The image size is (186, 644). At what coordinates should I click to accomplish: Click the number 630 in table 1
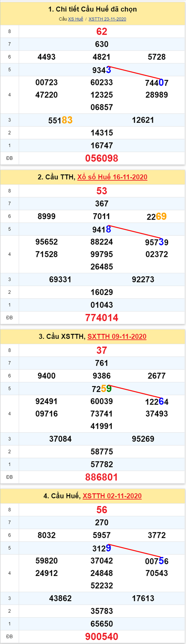pos(102,44)
